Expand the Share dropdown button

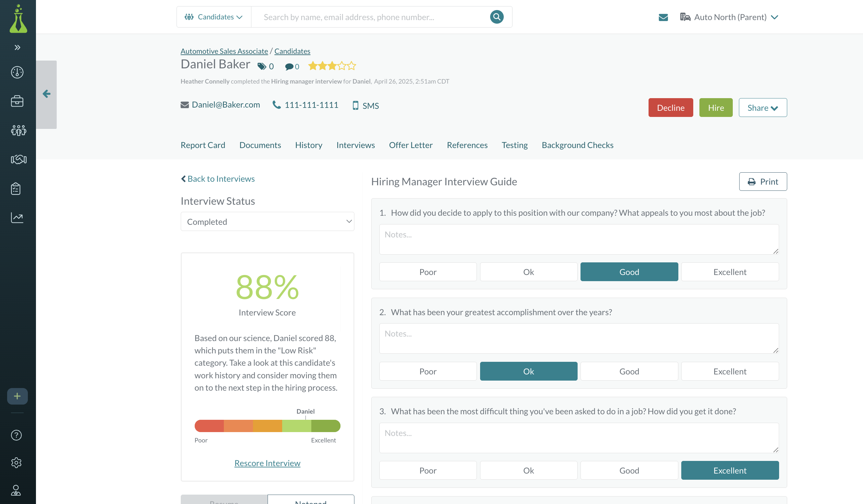pyautogui.click(x=762, y=108)
